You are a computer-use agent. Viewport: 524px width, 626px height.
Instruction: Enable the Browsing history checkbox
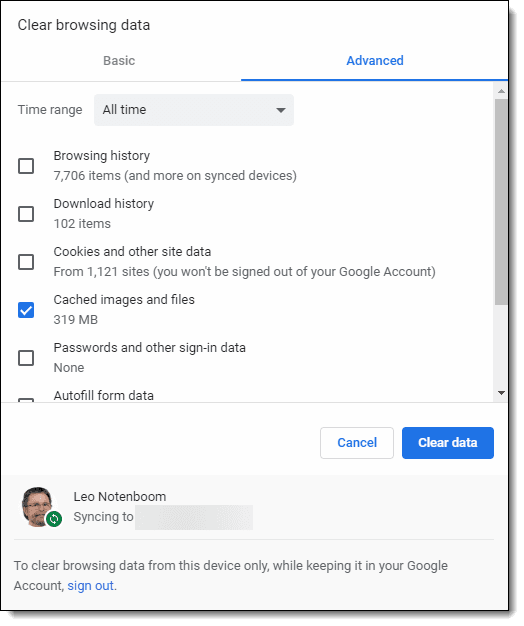(x=26, y=167)
